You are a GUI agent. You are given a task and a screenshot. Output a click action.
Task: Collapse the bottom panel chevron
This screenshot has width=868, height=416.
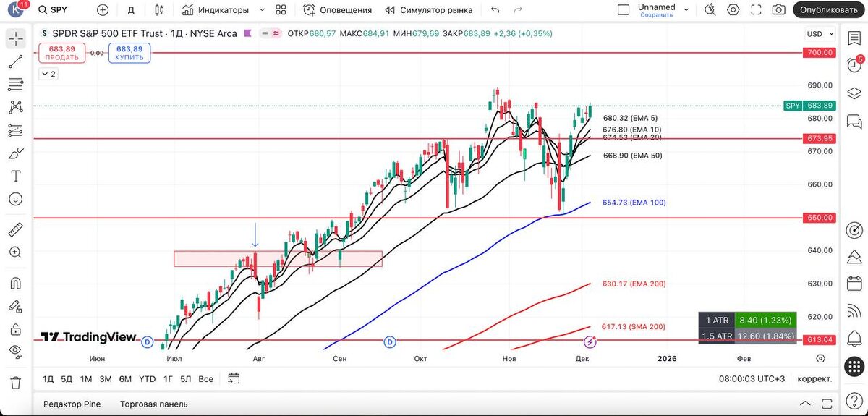[805, 404]
